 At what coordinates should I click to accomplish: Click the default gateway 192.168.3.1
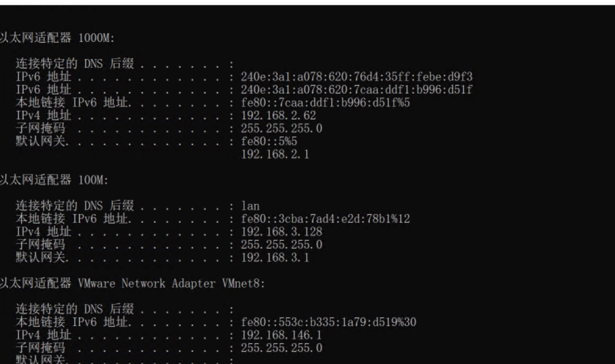275,258
